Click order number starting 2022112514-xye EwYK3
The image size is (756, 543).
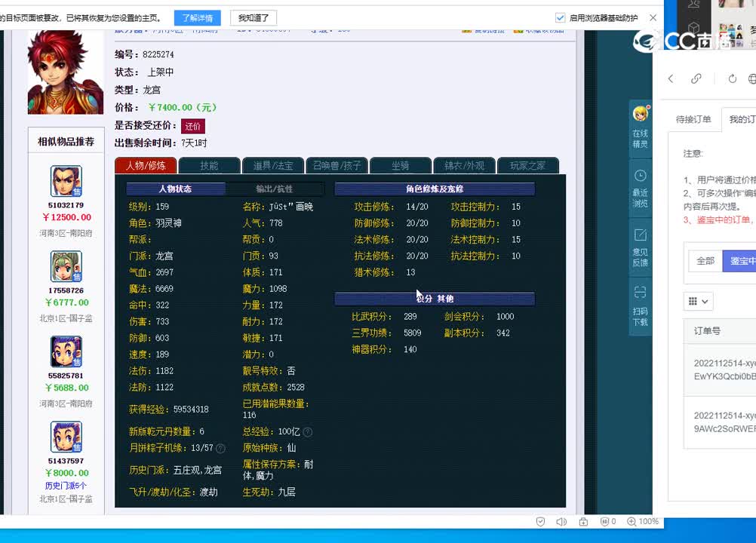pos(724,370)
